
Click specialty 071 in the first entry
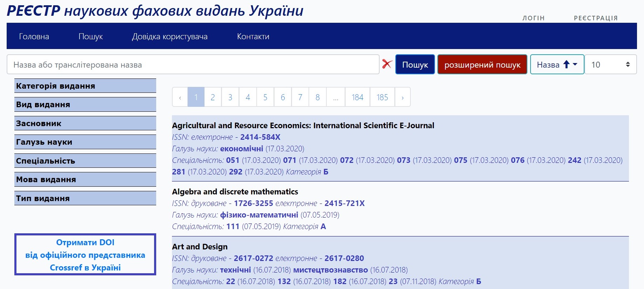pyautogui.click(x=290, y=160)
